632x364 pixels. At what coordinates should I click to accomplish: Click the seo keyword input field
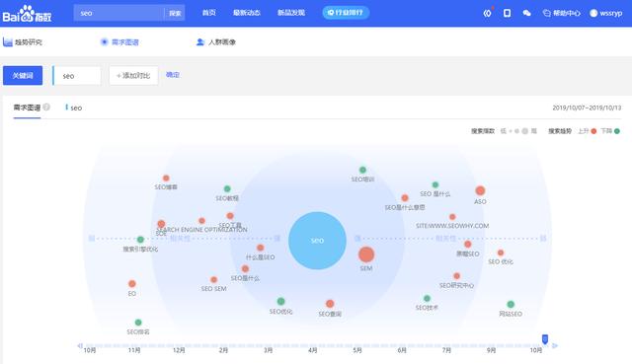[77, 75]
